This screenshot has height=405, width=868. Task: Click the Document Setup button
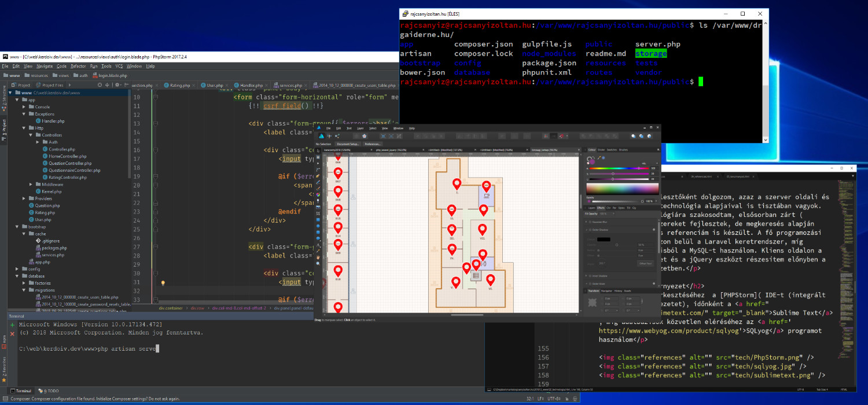click(348, 144)
